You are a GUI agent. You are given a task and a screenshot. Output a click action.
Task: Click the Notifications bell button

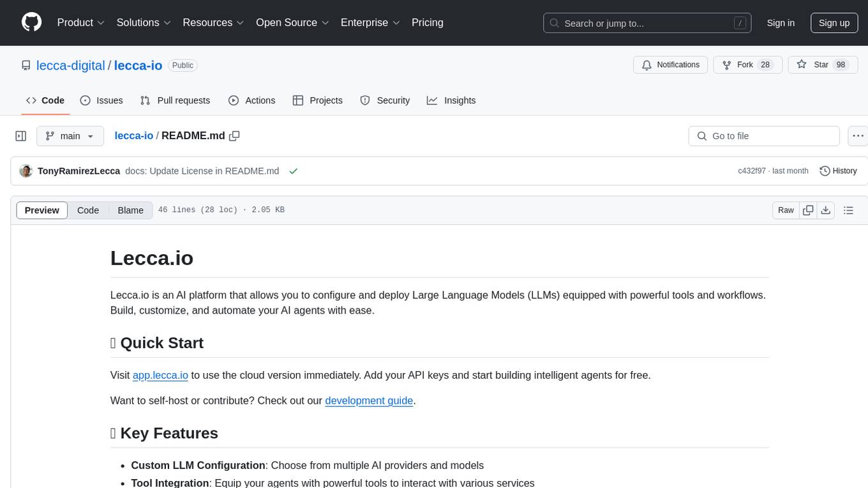(671, 65)
